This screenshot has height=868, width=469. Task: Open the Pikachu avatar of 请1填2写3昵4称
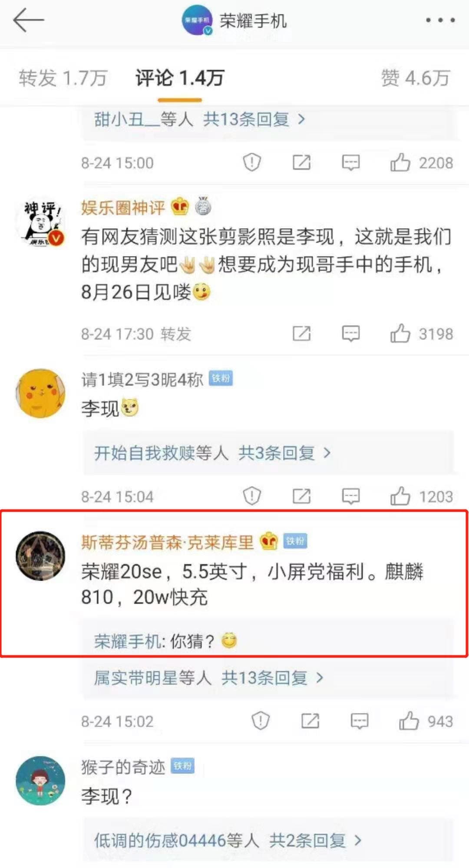[x=40, y=393]
